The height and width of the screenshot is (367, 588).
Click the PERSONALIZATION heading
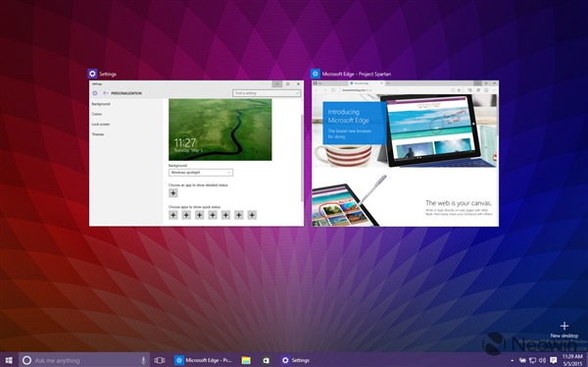click(126, 93)
